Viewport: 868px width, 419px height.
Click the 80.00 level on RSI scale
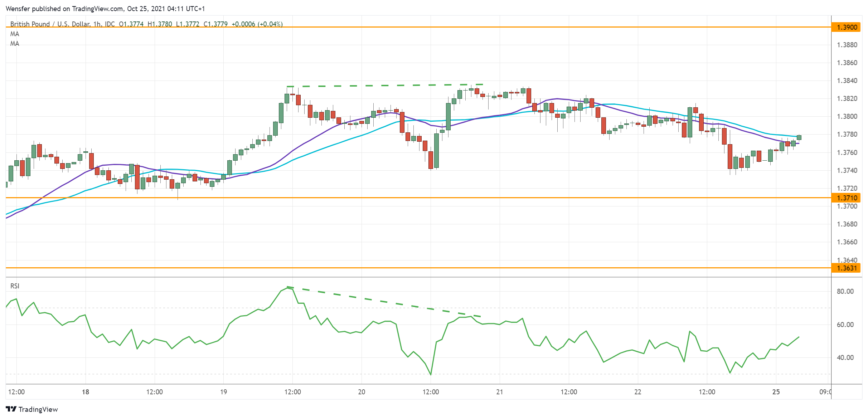[x=845, y=291]
